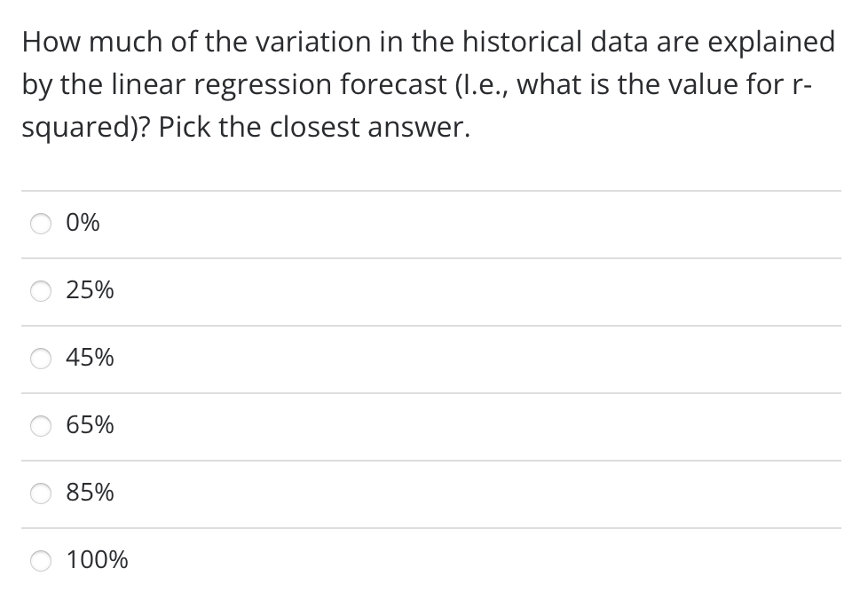
Task: Click the word "squared)?" in the question
Action: click(x=84, y=128)
